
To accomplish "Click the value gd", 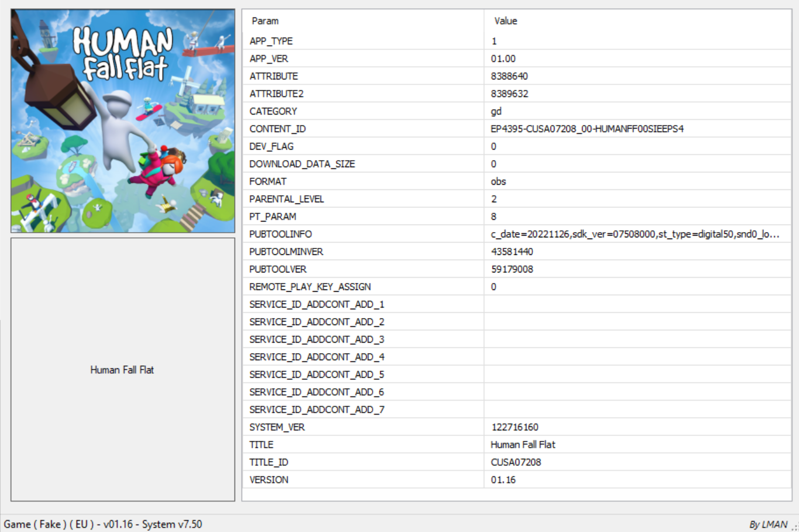I will tap(496, 112).
